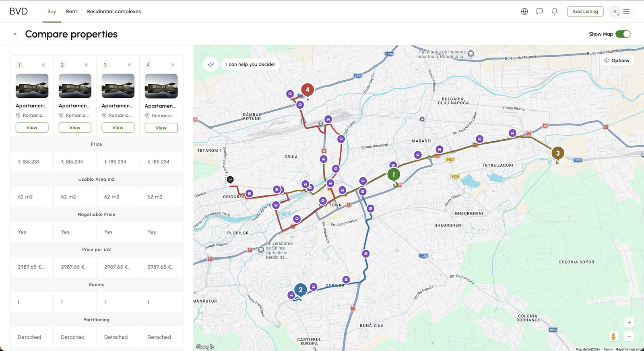Click the Add Listing button
This screenshot has width=644, height=351.
[585, 11]
